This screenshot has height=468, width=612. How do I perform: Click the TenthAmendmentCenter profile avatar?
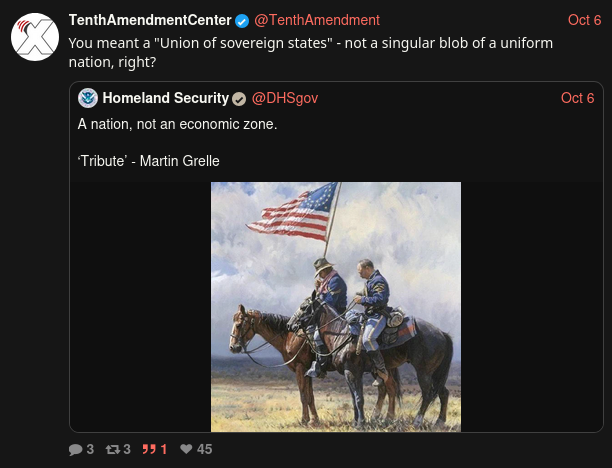[x=35, y=36]
